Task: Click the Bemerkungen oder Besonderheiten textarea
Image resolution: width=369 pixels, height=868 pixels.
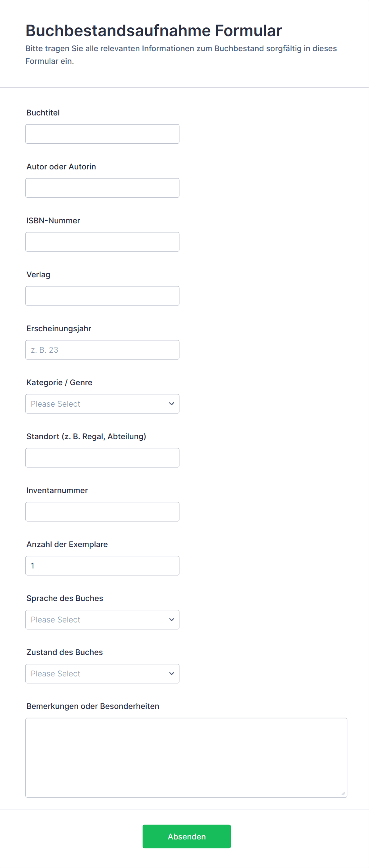Action: 186,757
